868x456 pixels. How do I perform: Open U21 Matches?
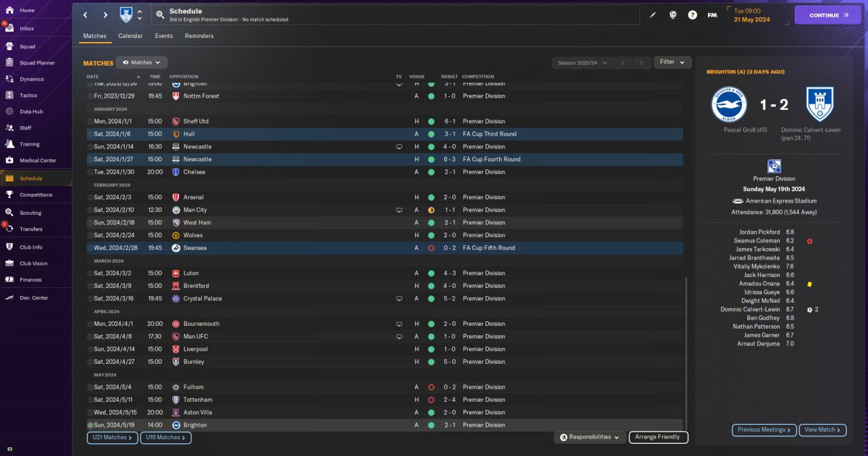(x=113, y=438)
